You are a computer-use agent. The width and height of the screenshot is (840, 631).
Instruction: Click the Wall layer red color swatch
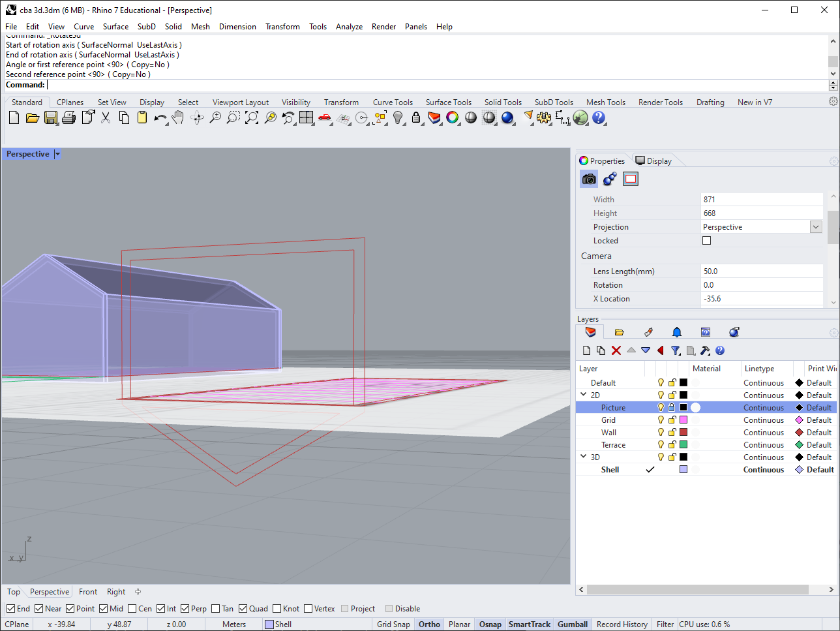683,433
